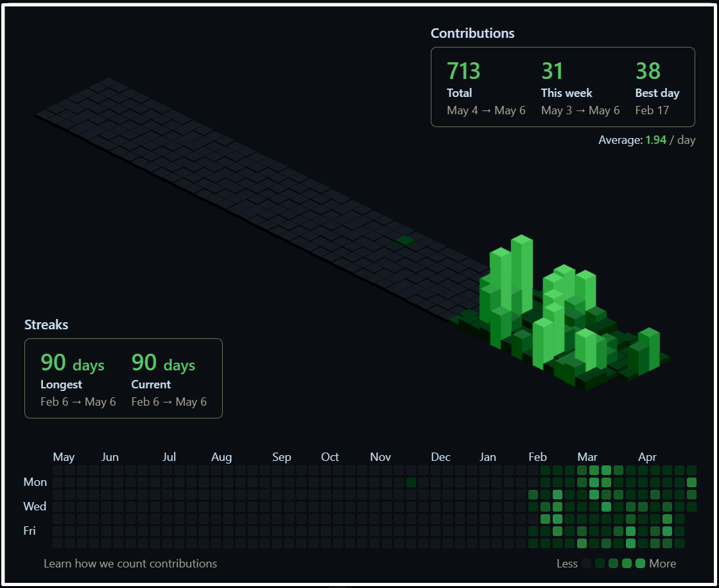
Task: Click the Contributions heading
Action: click(472, 33)
